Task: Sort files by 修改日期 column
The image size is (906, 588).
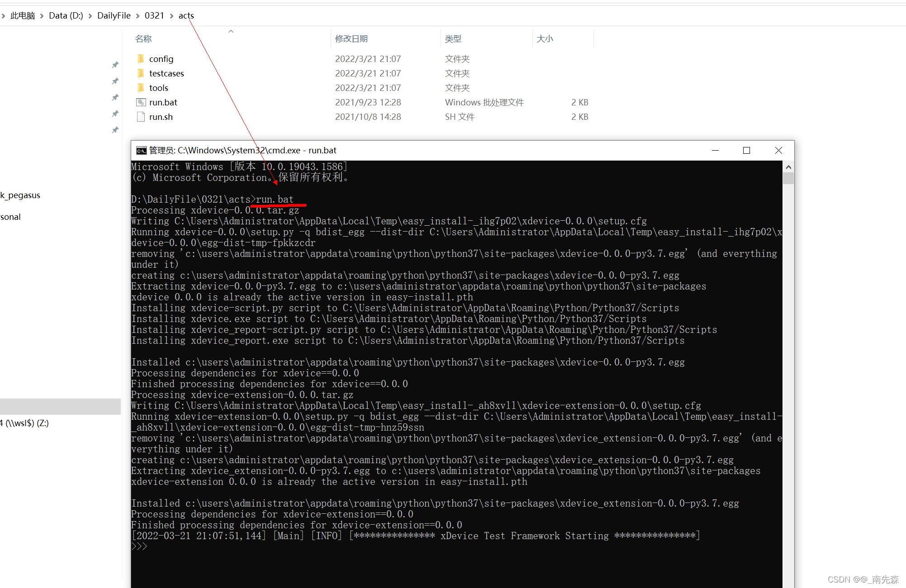Action: 351,39
